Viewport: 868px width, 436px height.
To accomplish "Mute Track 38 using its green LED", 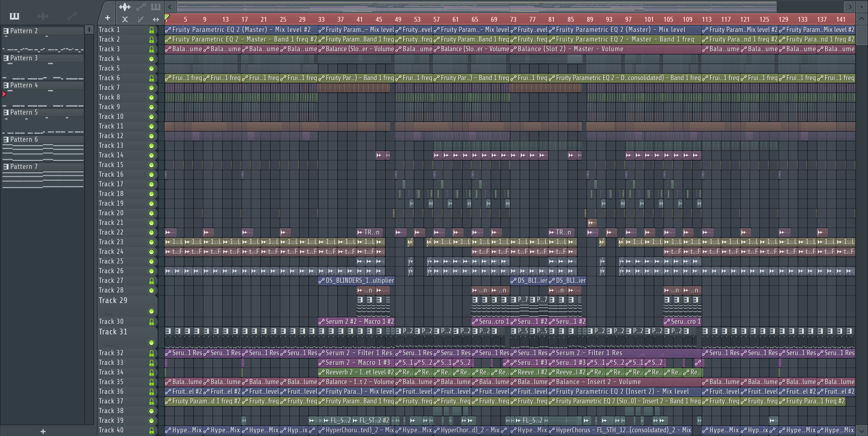I will tap(152, 411).
